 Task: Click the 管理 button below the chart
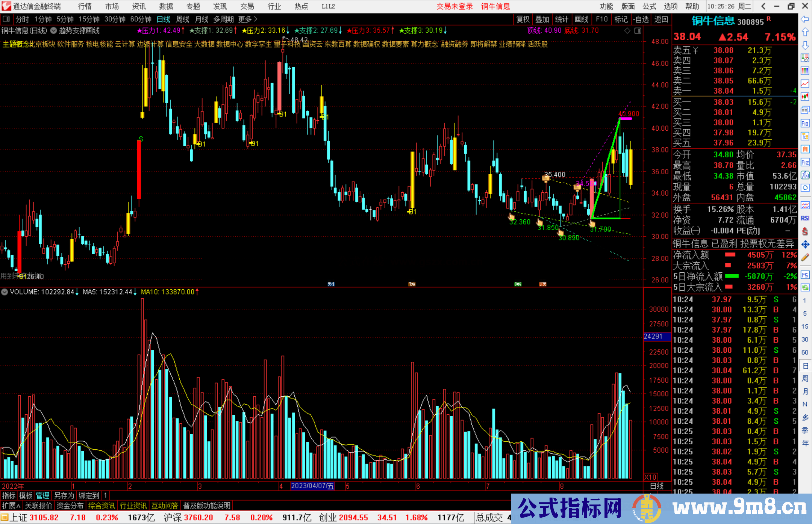click(42, 495)
